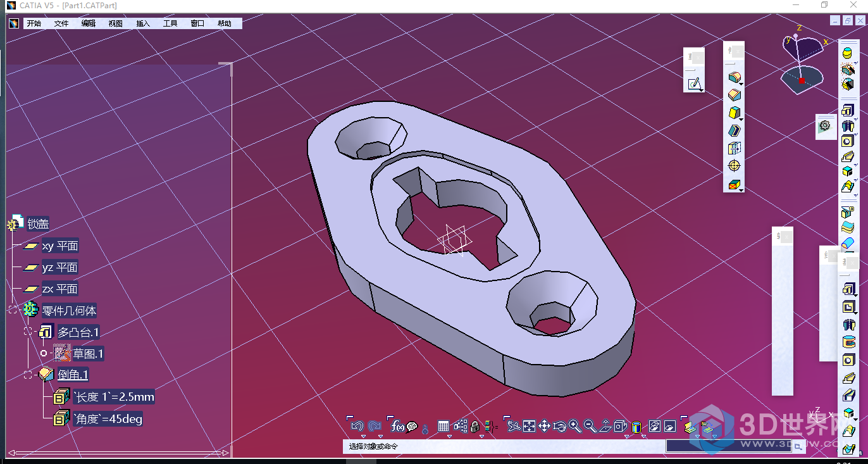Screen dimensions: 868x464
Task: Click the Redo icon
Action: click(375, 426)
